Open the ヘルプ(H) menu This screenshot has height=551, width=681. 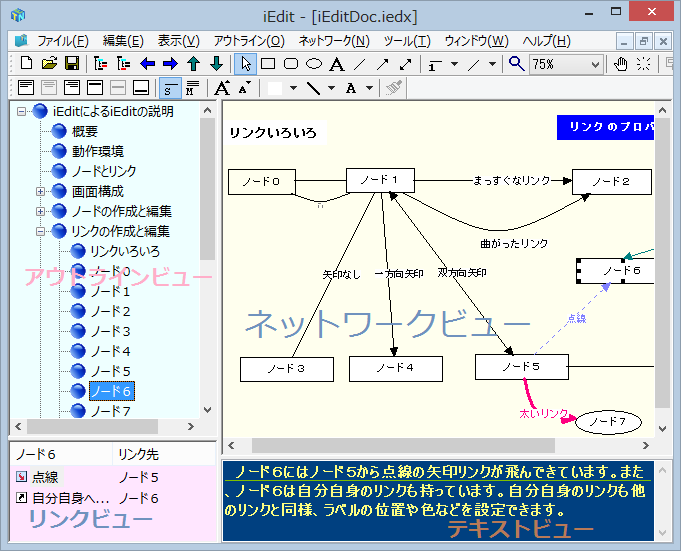click(546, 41)
